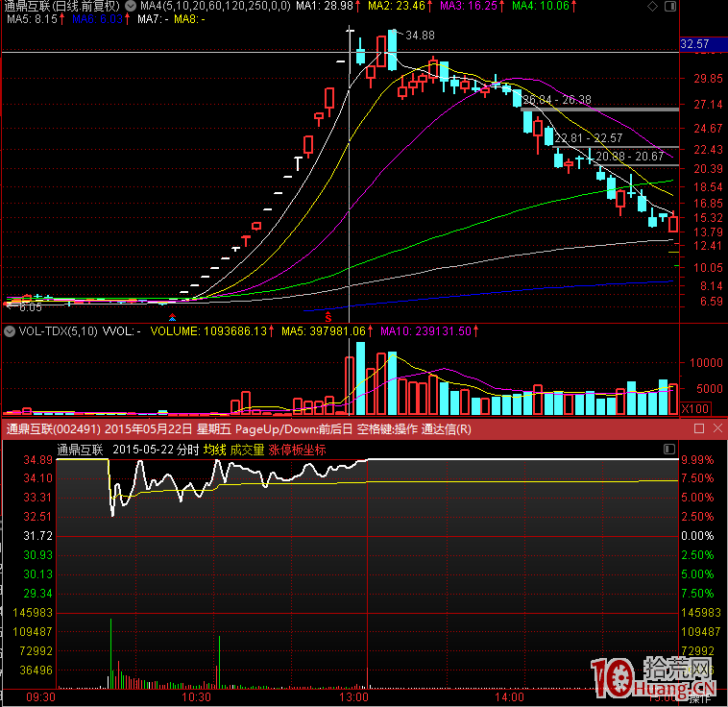Click the MA4(5,10,20,60,120,250,0,0) indicator label
728x707 pixels.
point(215,6)
